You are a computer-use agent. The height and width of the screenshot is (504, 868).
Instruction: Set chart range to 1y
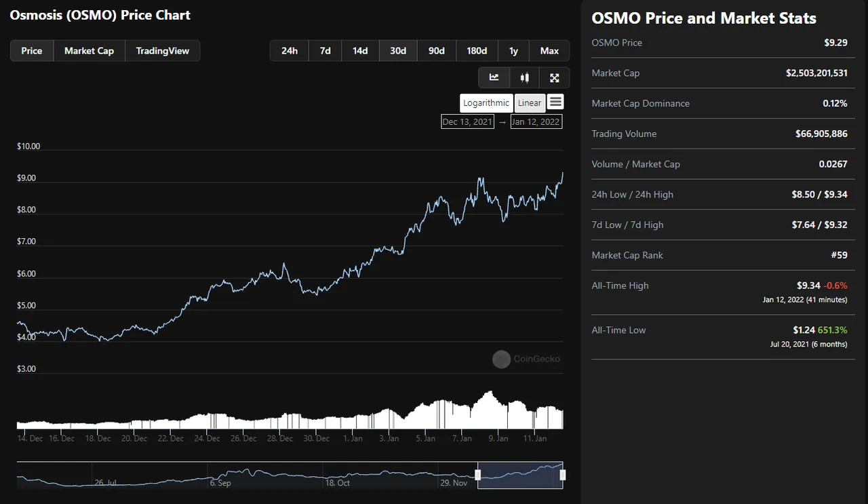(513, 51)
